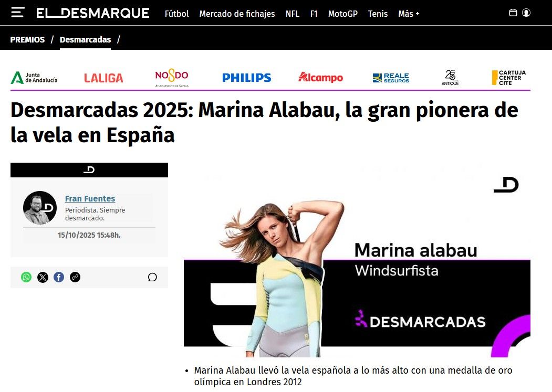Go to Fútbol section
Viewport: 552px width, 392px height.
[176, 14]
